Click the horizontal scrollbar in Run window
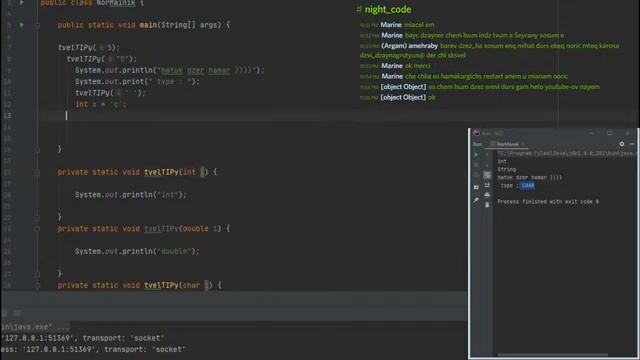The image size is (640, 360). (552, 355)
